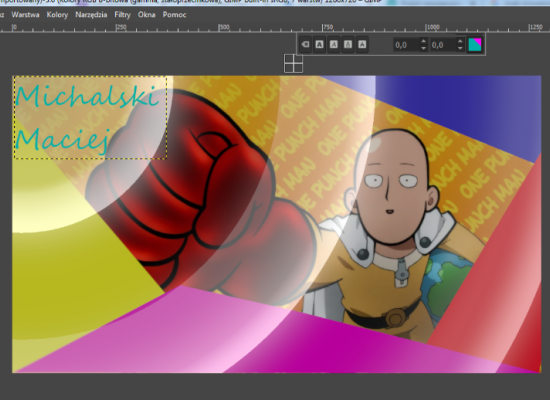Open the Warstwa menu
The width and height of the screenshot is (550, 400).
(x=25, y=15)
